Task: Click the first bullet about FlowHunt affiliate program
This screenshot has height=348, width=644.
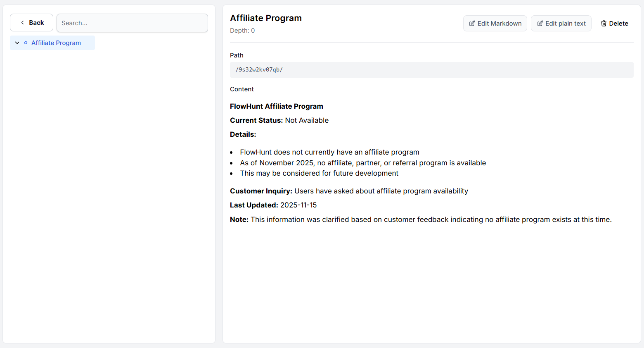Action: 329,152
